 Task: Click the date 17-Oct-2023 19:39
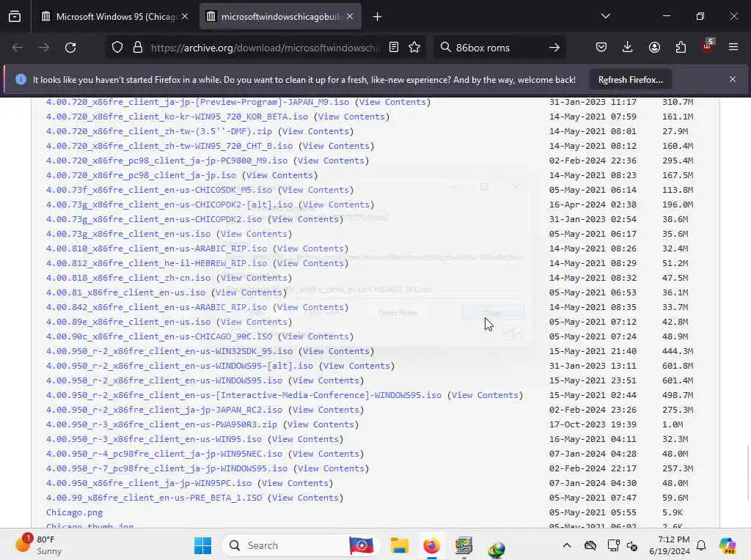pos(593,424)
